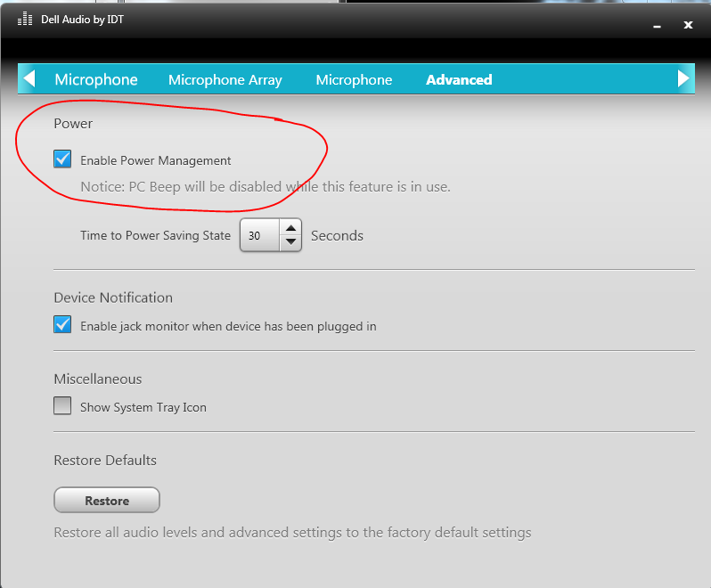Click the Dell Audio equalizer logo icon
This screenshot has width=711, height=588.
[x=25, y=19]
